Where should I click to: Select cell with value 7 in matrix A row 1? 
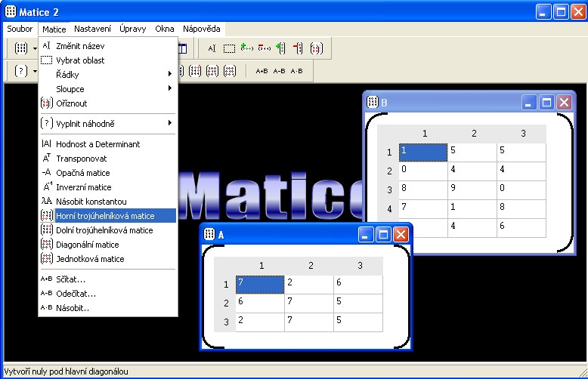[260, 285]
